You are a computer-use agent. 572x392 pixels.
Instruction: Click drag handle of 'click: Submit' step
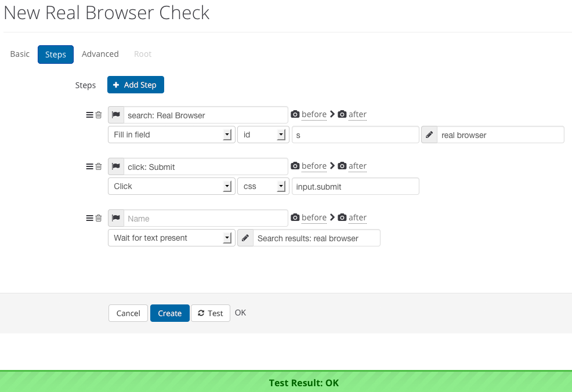[x=89, y=166]
